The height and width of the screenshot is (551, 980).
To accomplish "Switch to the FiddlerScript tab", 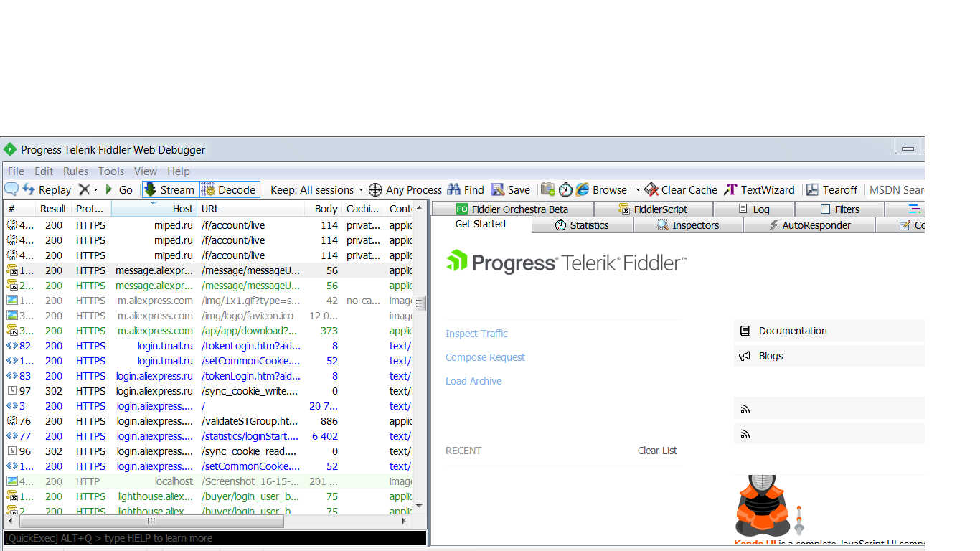I will click(x=654, y=209).
